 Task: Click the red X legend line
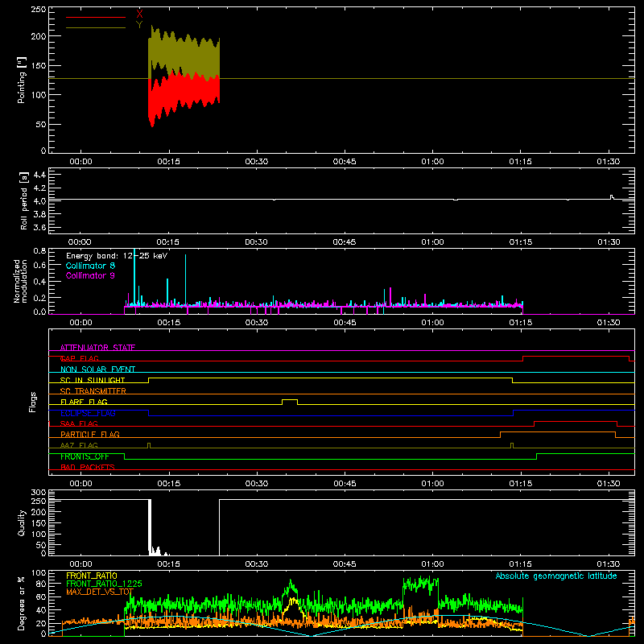click(96, 17)
